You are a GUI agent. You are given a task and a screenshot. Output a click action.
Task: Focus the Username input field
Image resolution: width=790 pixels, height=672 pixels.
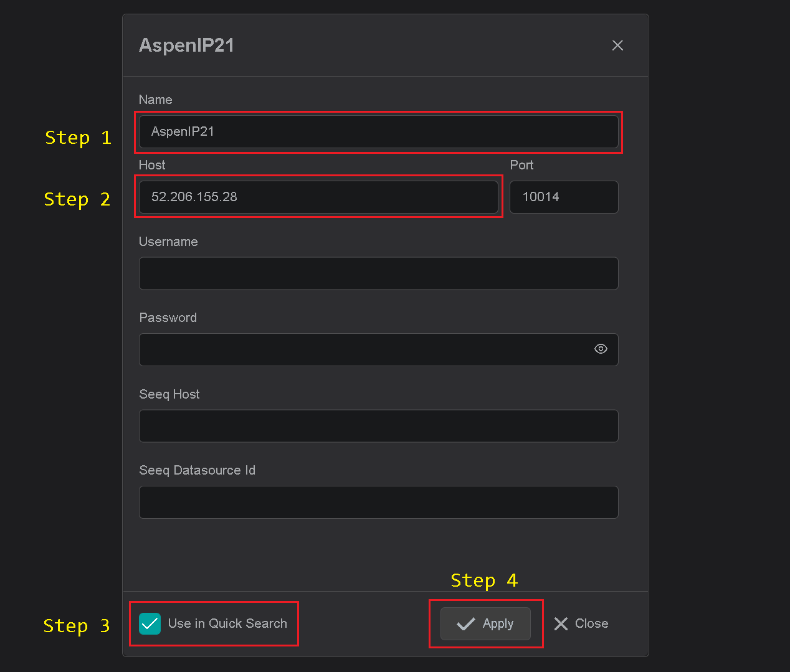click(x=378, y=273)
